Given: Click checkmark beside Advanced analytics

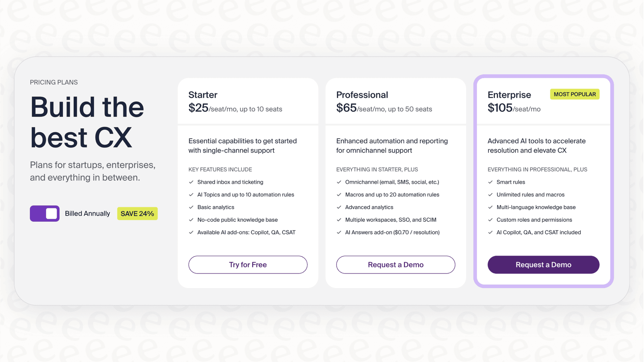Looking at the screenshot, I should 339,207.
